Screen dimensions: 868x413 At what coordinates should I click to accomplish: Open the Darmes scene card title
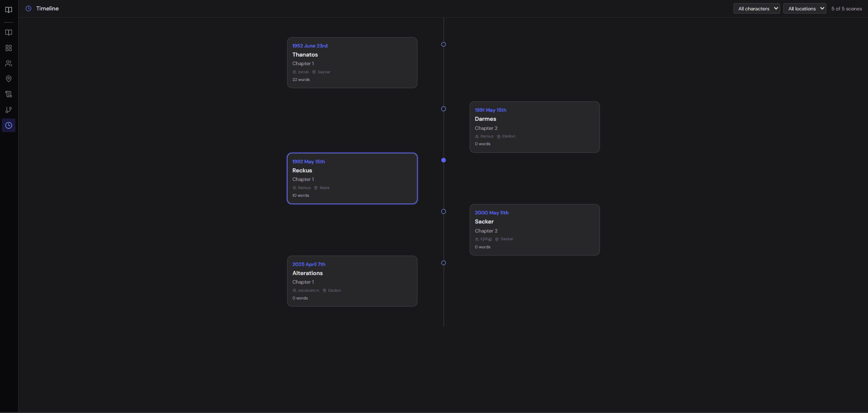(x=485, y=119)
